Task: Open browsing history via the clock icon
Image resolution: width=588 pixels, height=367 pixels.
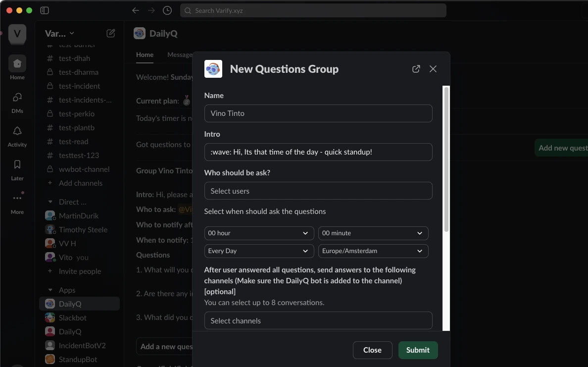Action: coord(167,10)
